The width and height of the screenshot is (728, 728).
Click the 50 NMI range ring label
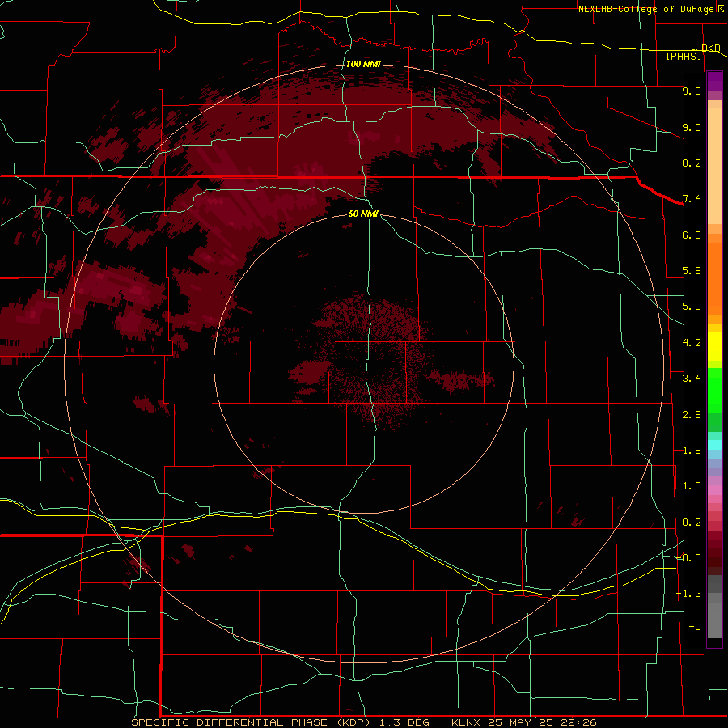point(363,214)
